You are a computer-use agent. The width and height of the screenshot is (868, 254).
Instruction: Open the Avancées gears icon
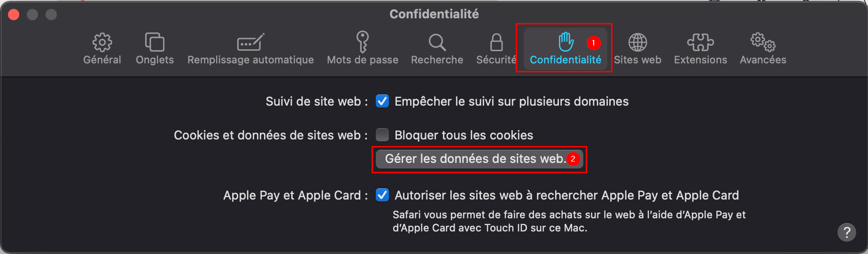[x=763, y=42]
